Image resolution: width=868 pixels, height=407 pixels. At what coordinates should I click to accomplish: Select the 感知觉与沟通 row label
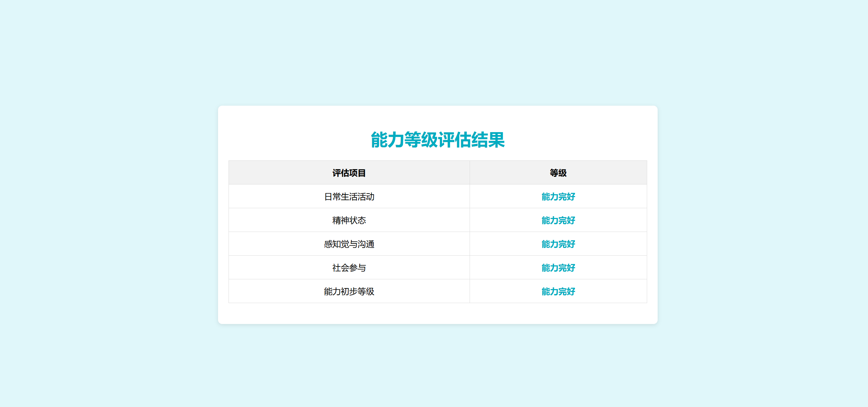point(349,244)
